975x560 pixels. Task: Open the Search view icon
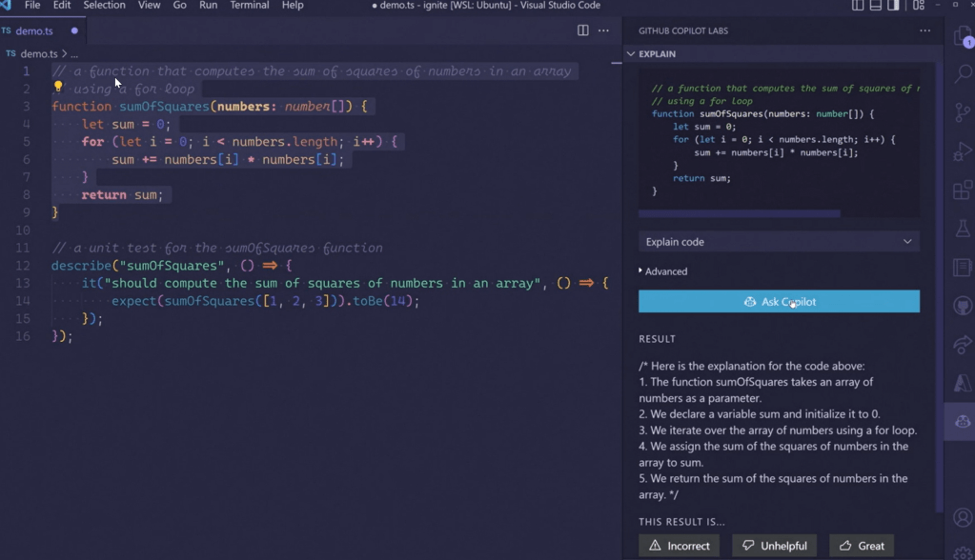pos(963,73)
